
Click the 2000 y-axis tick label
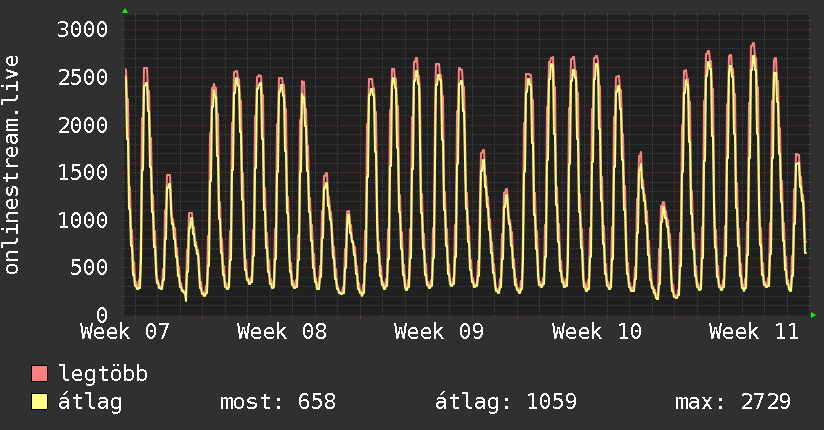click(83, 125)
